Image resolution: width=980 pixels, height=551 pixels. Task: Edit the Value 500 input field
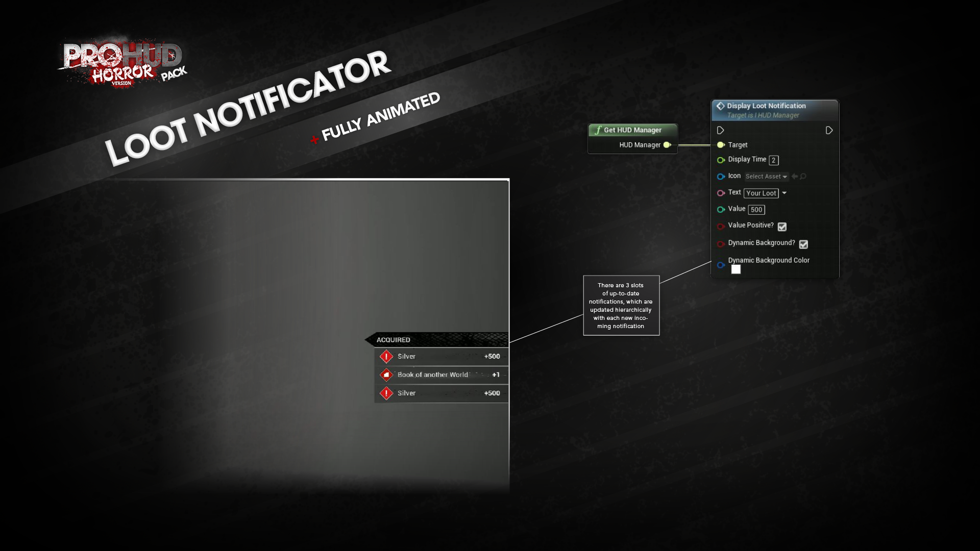pos(756,209)
